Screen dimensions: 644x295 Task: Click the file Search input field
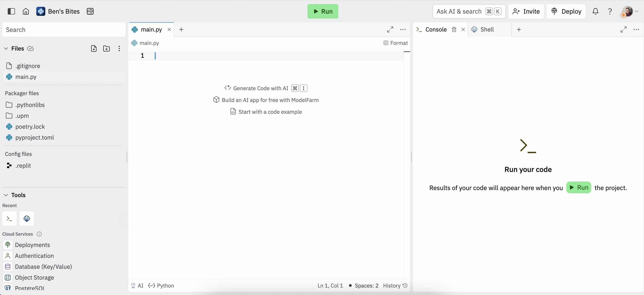point(64,30)
